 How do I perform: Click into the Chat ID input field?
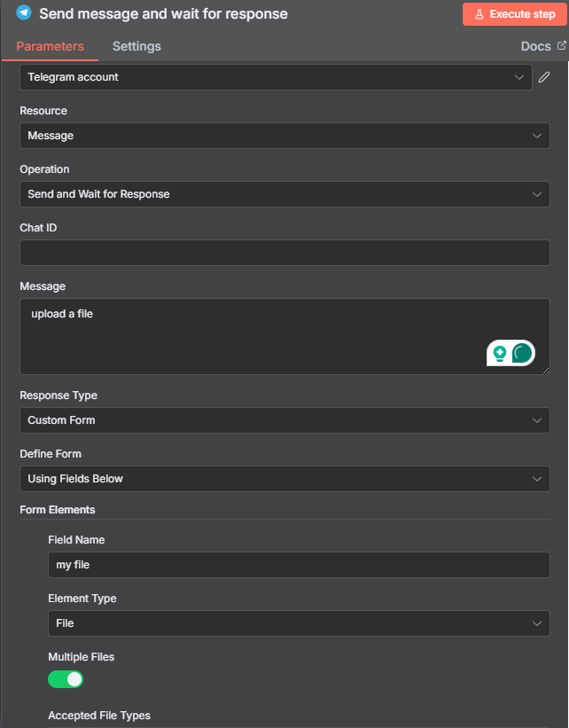284,253
